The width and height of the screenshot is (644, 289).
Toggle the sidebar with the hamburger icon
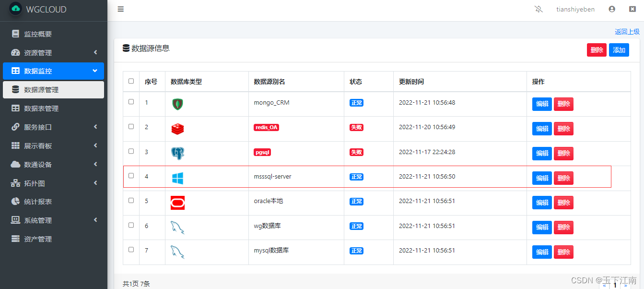point(120,9)
